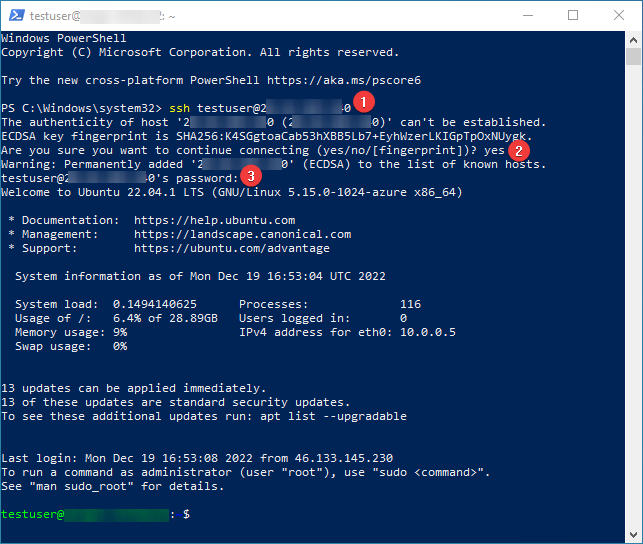
Task: Click the red step 3 marker
Action: [251, 176]
